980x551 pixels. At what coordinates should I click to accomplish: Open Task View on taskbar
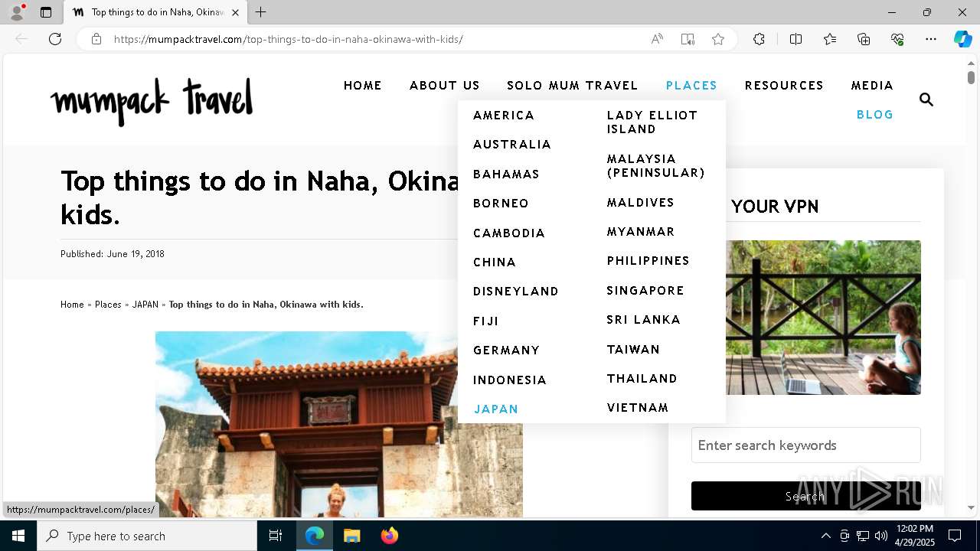tap(276, 536)
